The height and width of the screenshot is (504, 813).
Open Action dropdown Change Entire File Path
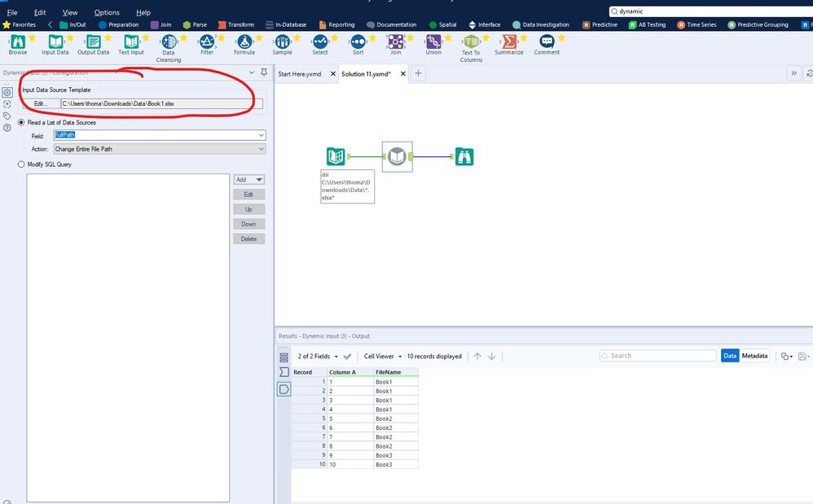(x=160, y=149)
